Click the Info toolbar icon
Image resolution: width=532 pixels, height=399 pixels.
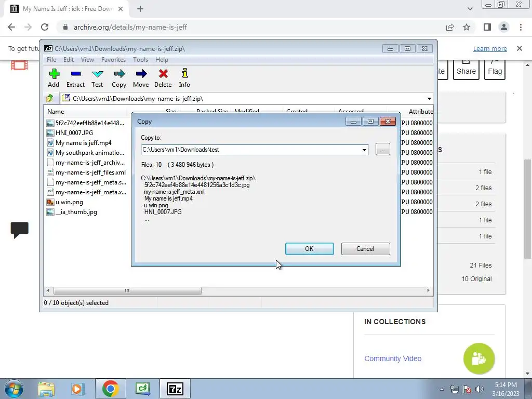click(x=184, y=78)
